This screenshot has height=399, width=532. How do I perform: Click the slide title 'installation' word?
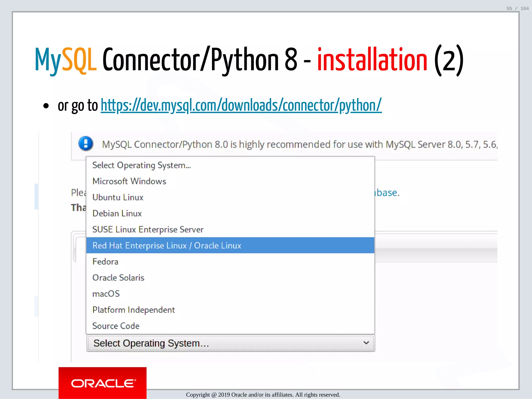[x=372, y=60]
